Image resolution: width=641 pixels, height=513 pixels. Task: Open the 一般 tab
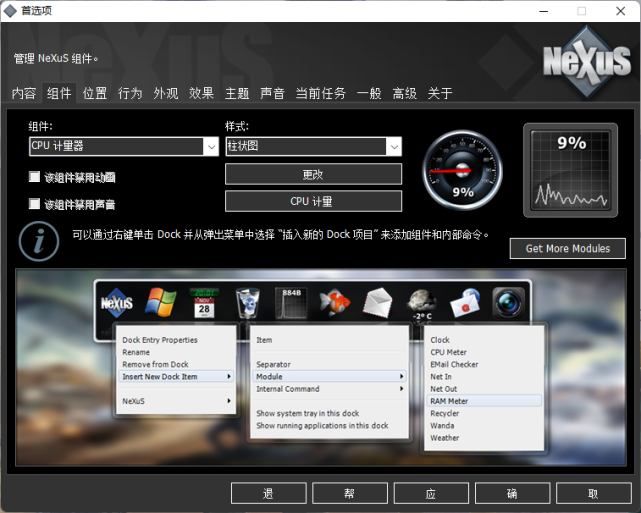point(369,93)
